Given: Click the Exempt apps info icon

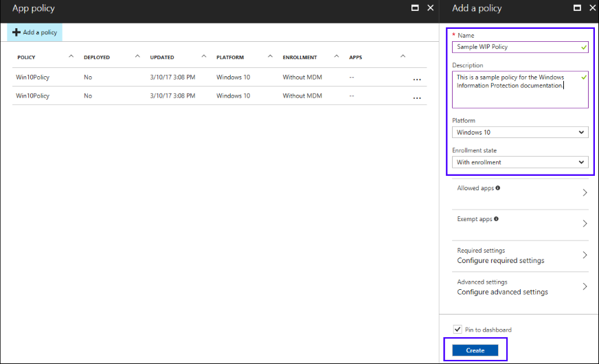Looking at the screenshot, I should coord(497,219).
